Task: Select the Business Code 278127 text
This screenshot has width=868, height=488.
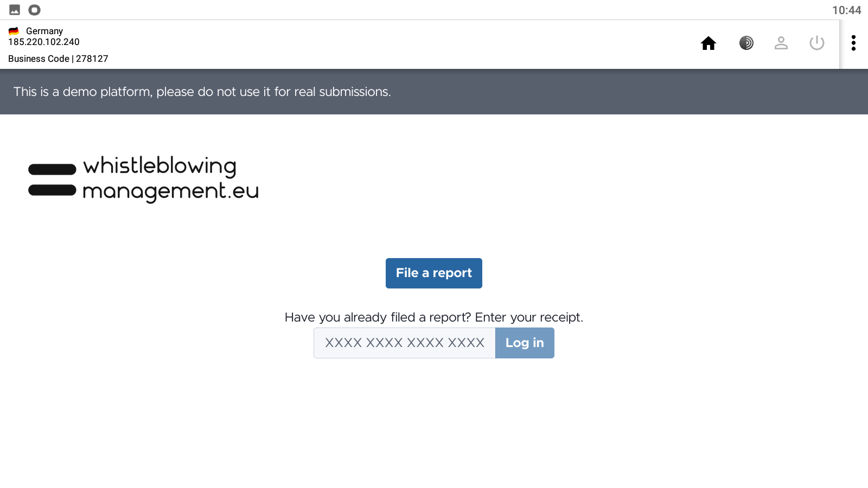Action: point(58,59)
